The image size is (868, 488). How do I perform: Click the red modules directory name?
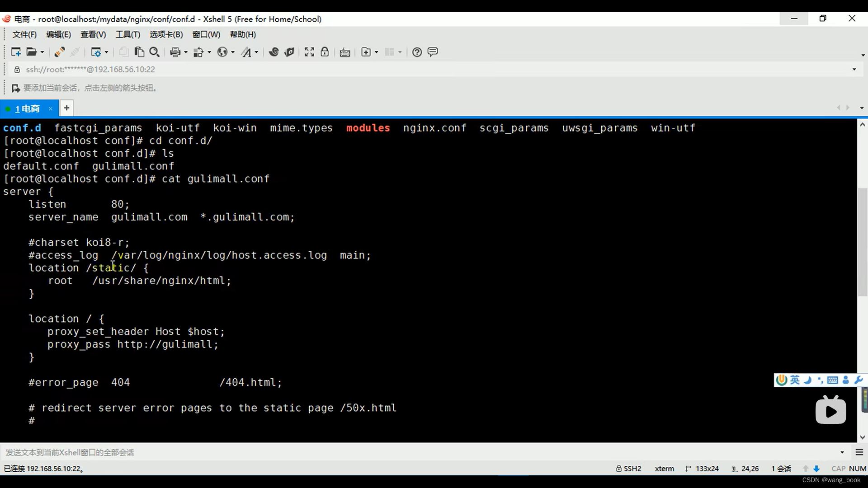[x=368, y=128]
